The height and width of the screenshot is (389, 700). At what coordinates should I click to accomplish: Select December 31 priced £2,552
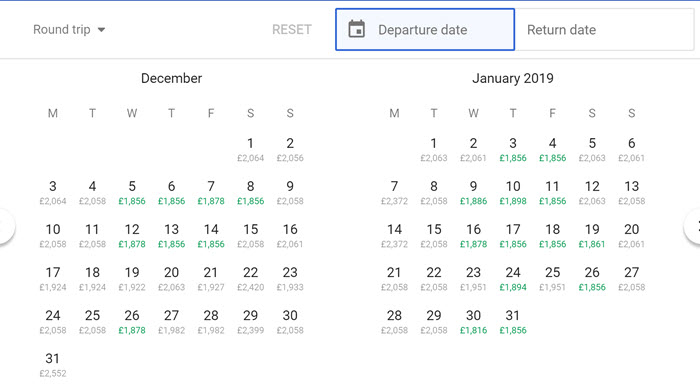(53, 365)
